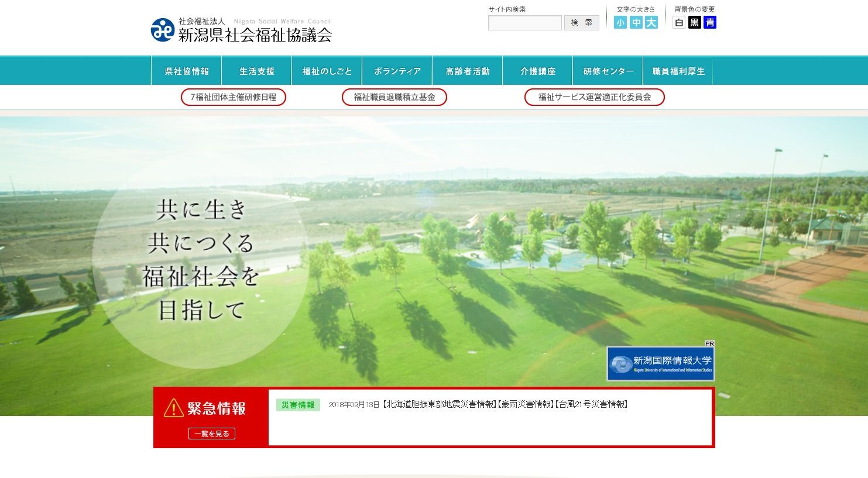Open the 福祉サービス運営適正化委員会 link
The width and height of the screenshot is (868, 478).
click(x=595, y=97)
